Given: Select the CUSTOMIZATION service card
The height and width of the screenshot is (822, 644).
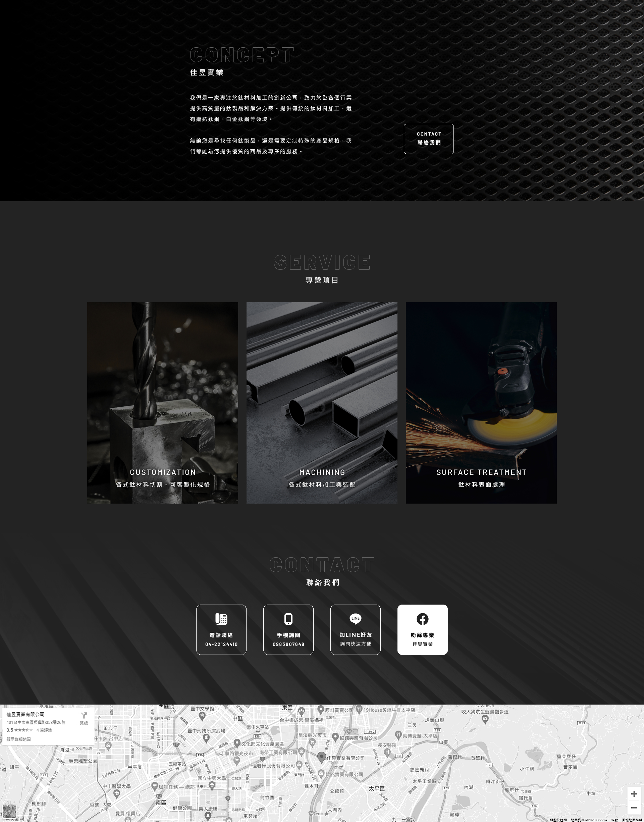Looking at the screenshot, I should pos(162,403).
